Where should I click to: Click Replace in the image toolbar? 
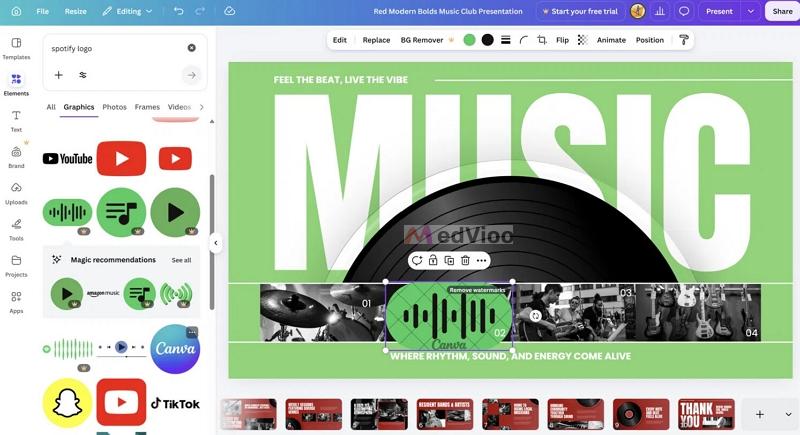tap(377, 40)
